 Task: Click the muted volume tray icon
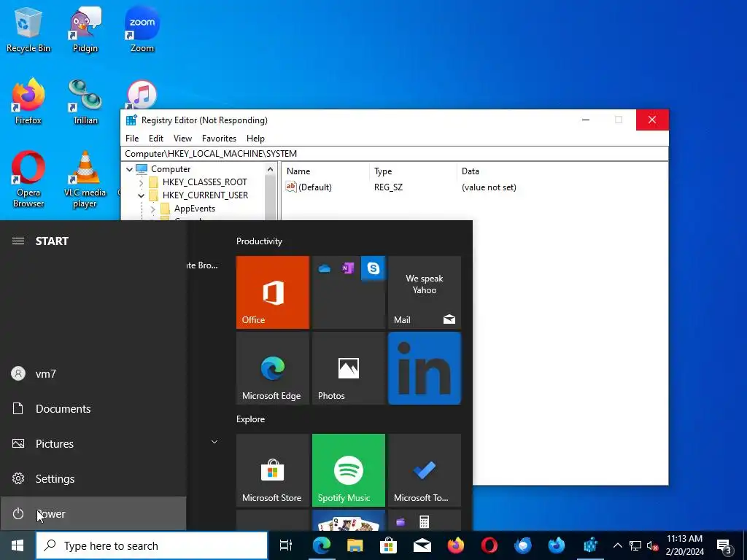(652, 545)
